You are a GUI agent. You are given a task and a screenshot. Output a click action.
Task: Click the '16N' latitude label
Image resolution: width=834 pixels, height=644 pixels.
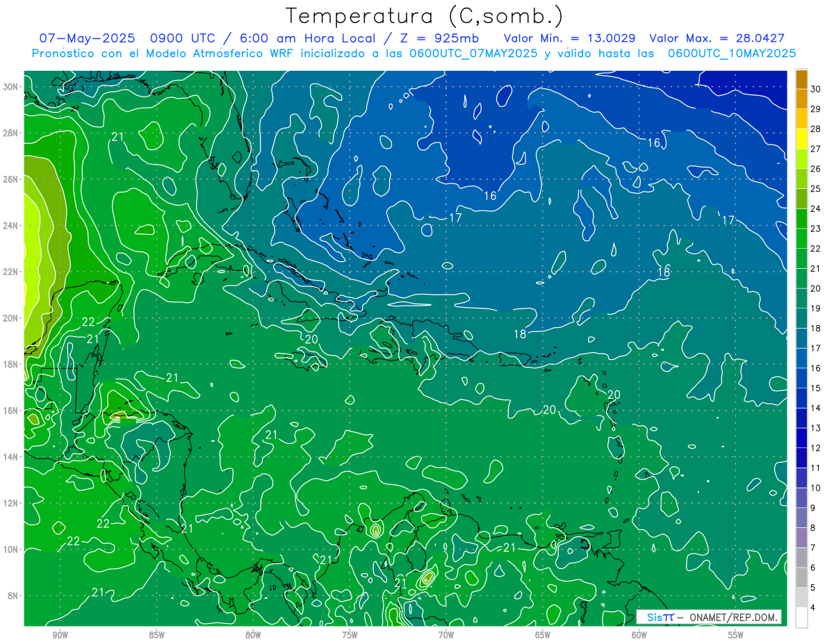click(x=12, y=411)
